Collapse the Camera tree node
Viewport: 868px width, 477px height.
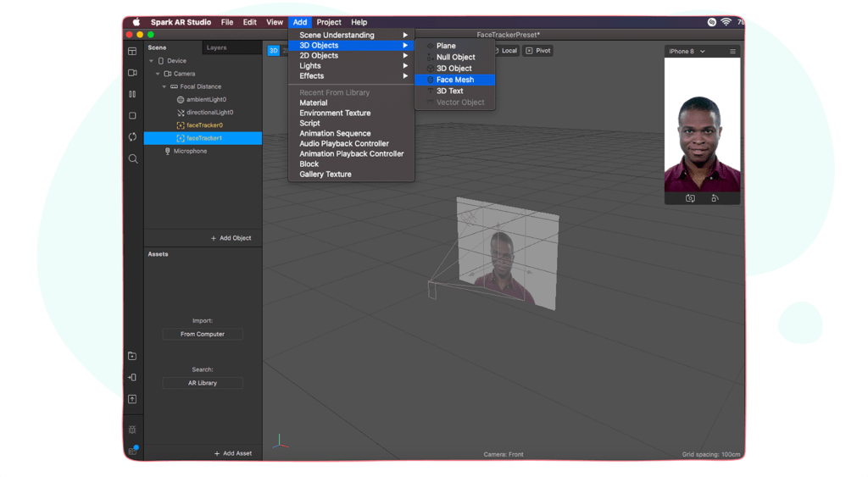tap(158, 74)
